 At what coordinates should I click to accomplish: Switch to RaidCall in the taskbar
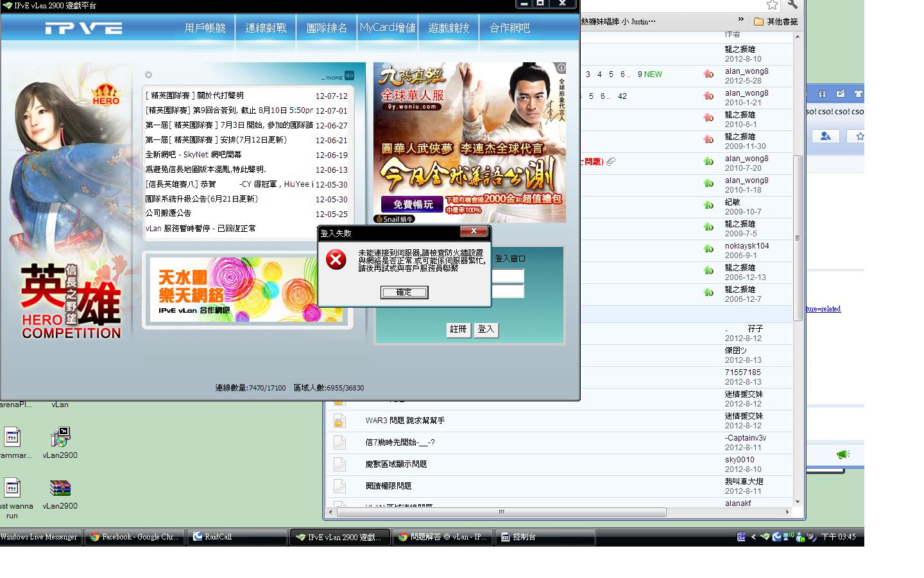(x=237, y=537)
